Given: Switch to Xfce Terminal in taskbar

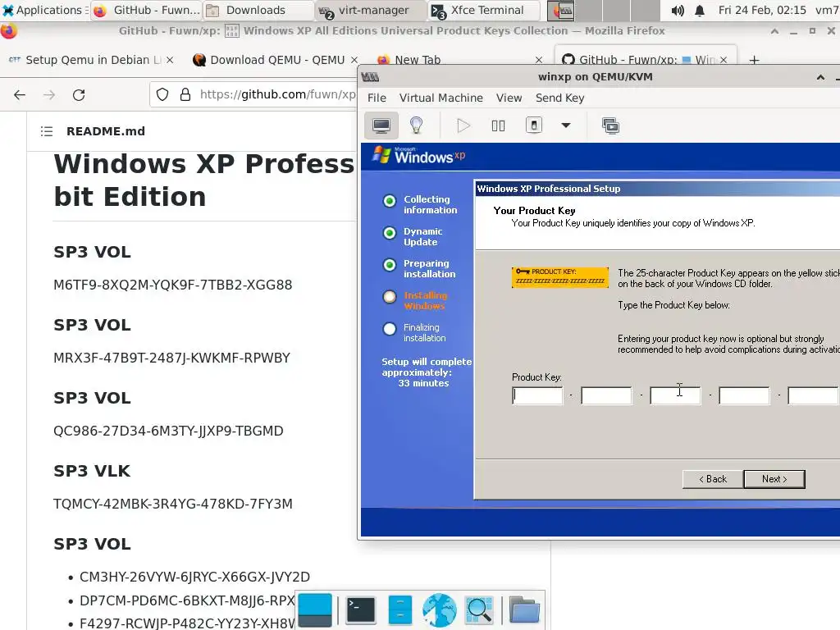Looking at the screenshot, I should 483,10.
